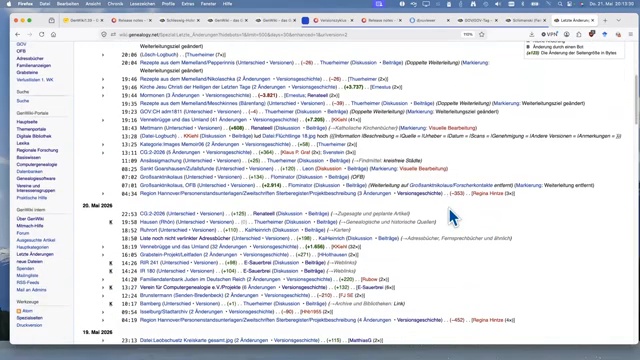Expand the Mormonen 3 Änderungen group
640x360 pixels.
click(103, 96)
